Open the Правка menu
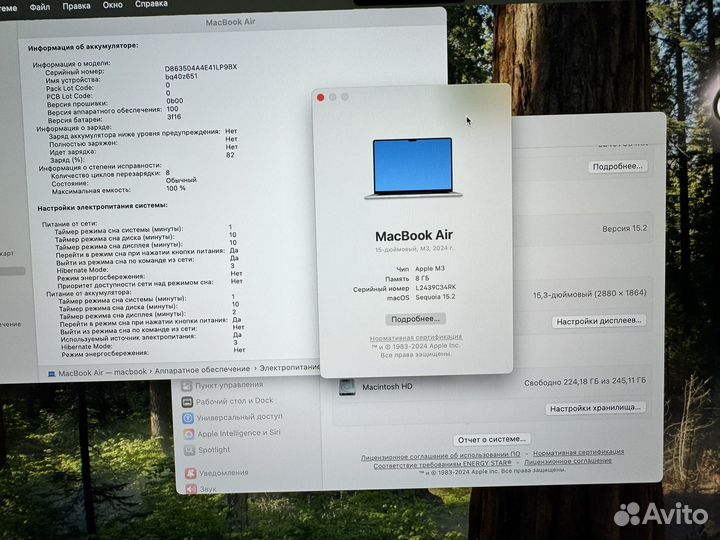This screenshot has height=540, width=720. pos(76,6)
